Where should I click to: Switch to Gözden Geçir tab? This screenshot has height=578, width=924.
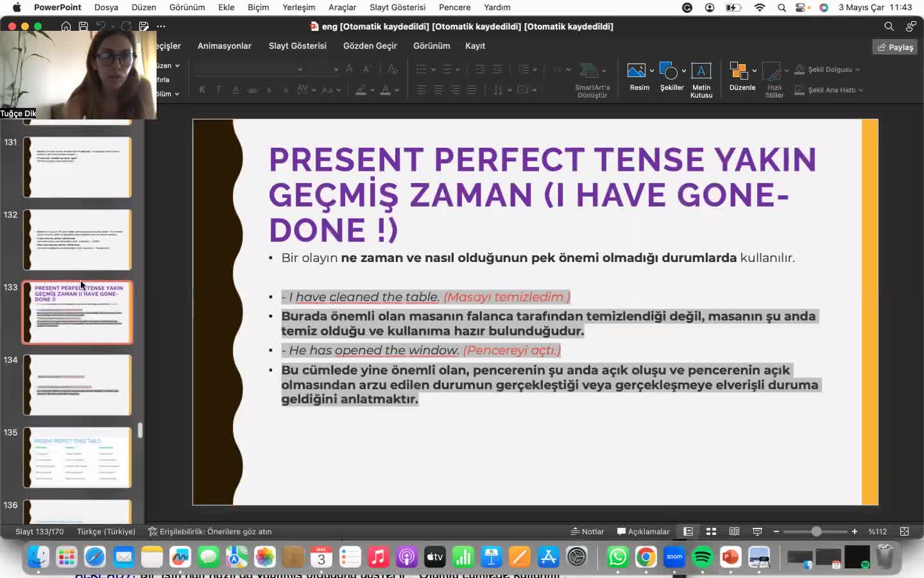tap(370, 46)
